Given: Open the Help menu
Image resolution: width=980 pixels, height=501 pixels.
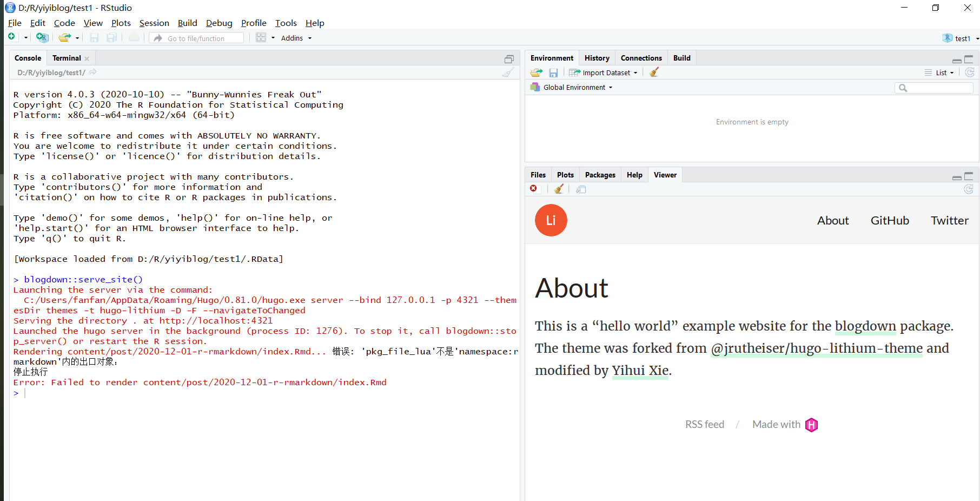Looking at the screenshot, I should point(315,23).
